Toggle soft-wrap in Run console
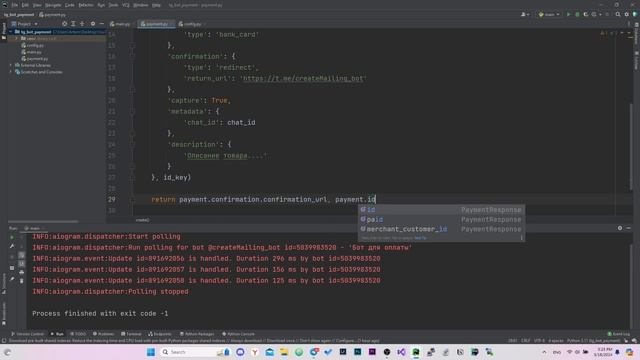The height and width of the screenshot is (360, 640). click(22, 255)
